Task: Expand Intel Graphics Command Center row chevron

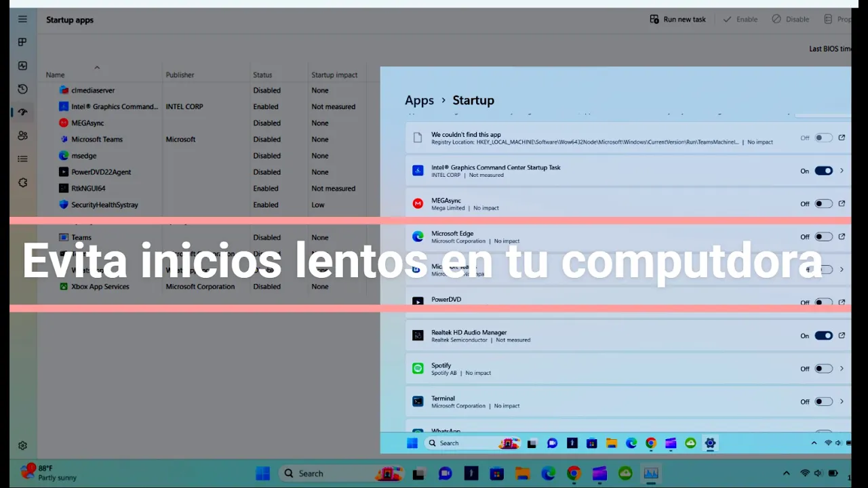Action: pos(842,171)
